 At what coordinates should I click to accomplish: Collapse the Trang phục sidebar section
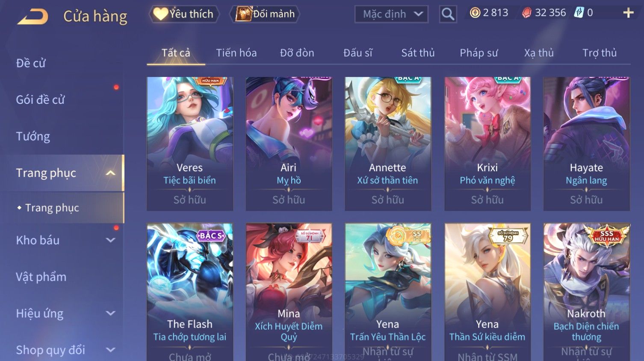110,173
